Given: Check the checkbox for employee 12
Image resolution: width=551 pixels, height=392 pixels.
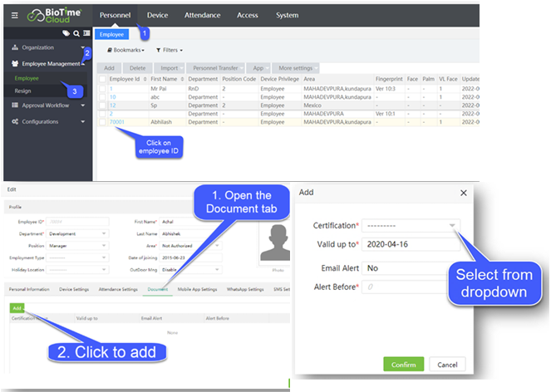Looking at the screenshot, I should (103, 105).
